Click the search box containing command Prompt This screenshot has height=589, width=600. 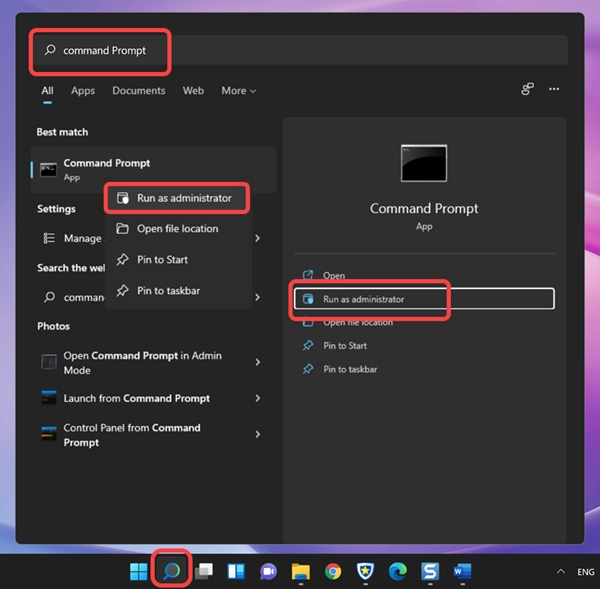pyautogui.click(x=300, y=50)
